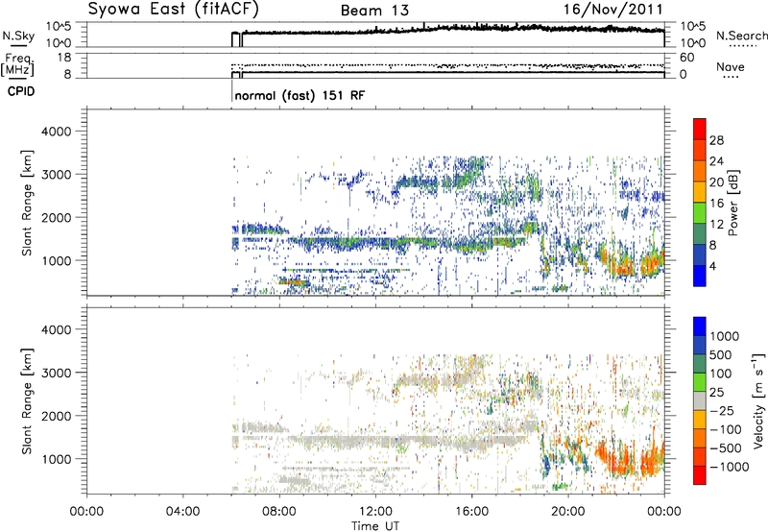This screenshot has width=768, height=532.
Task: Pick the Power colorbar segment between 12 and 16
Action: [700, 213]
